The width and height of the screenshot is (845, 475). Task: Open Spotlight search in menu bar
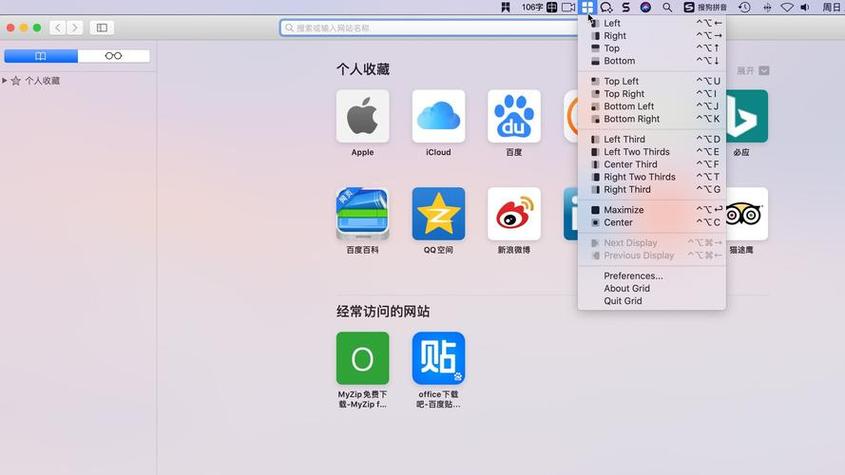pos(667,7)
